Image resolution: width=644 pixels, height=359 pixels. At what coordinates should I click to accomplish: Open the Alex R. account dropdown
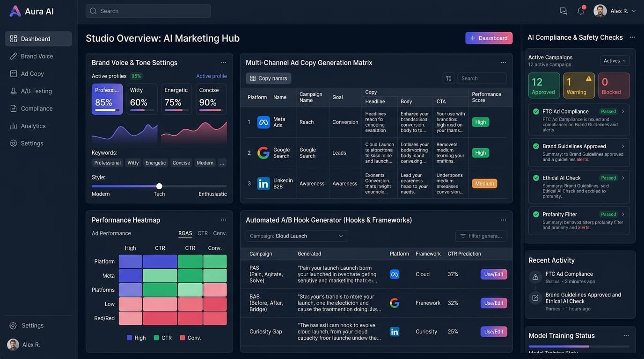(x=615, y=11)
